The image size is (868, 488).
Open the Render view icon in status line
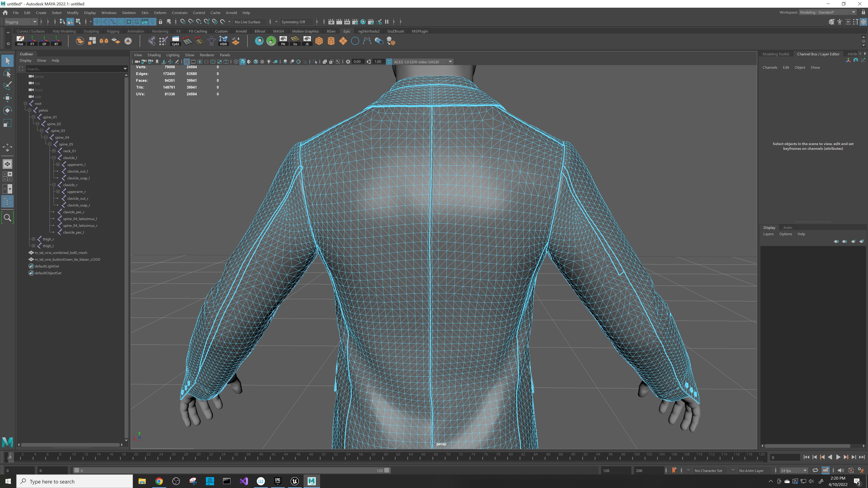pos(331,21)
